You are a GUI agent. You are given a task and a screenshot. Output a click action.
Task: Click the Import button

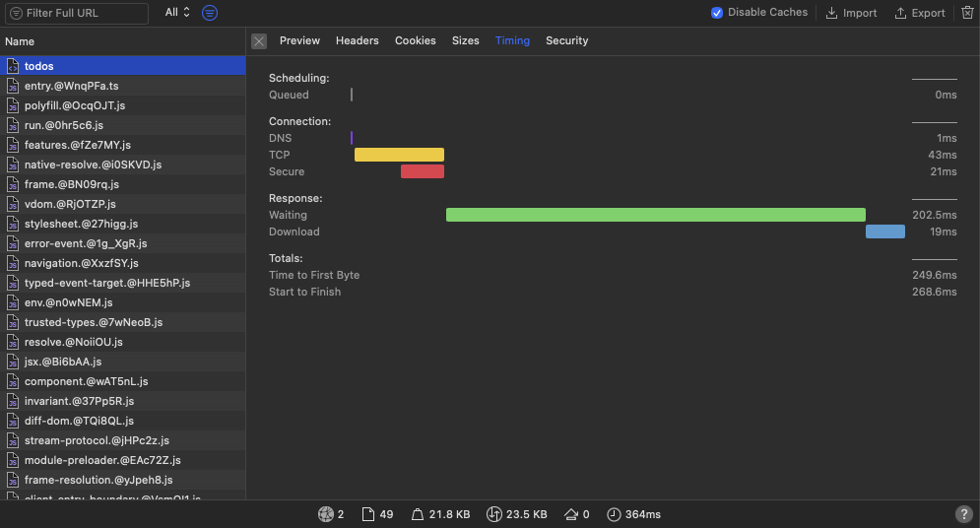tap(851, 13)
